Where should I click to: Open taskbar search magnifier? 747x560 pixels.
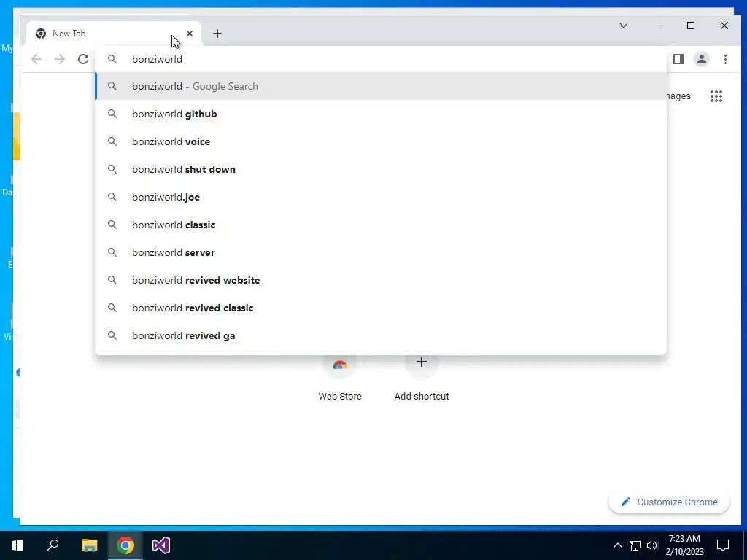(x=53, y=545)
